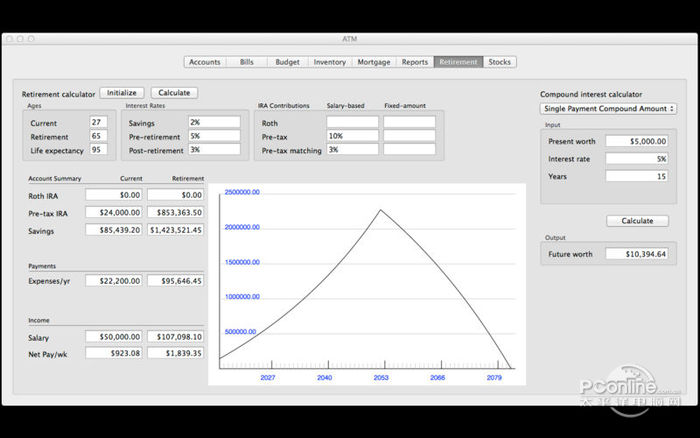
Task: Select the Savings retirement $1,423,521.45 field
Action: [175, 230]
